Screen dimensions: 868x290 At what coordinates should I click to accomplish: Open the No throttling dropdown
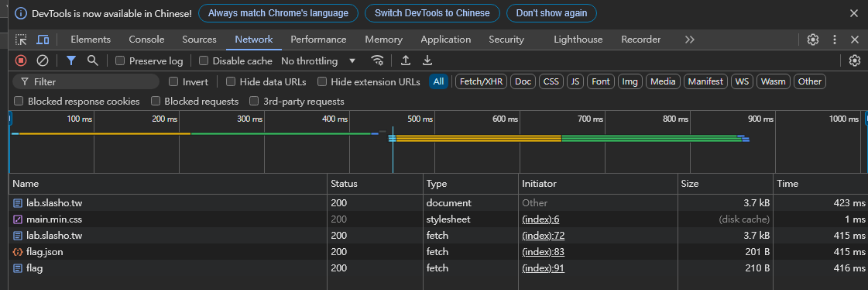coord(318,61)
